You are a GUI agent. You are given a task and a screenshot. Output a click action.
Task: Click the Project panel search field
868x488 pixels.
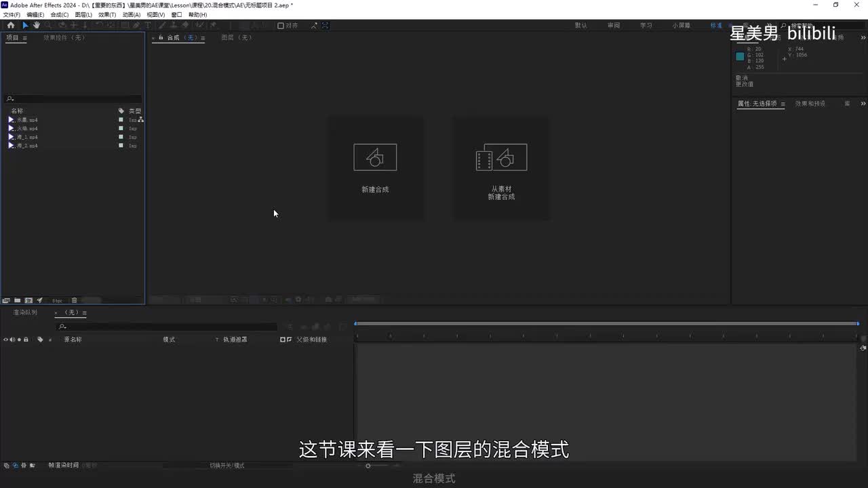pyautogui.click(x=73, y=99)
